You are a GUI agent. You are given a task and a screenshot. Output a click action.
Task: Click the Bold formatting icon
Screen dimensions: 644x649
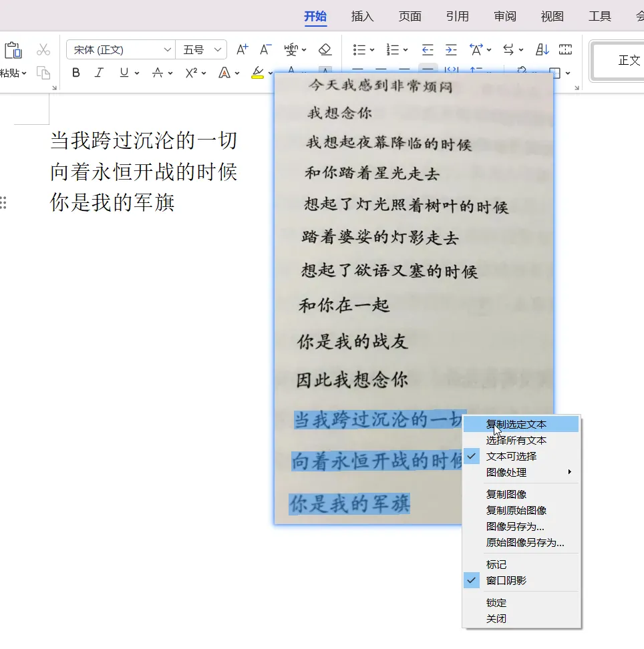pos(76,73)
